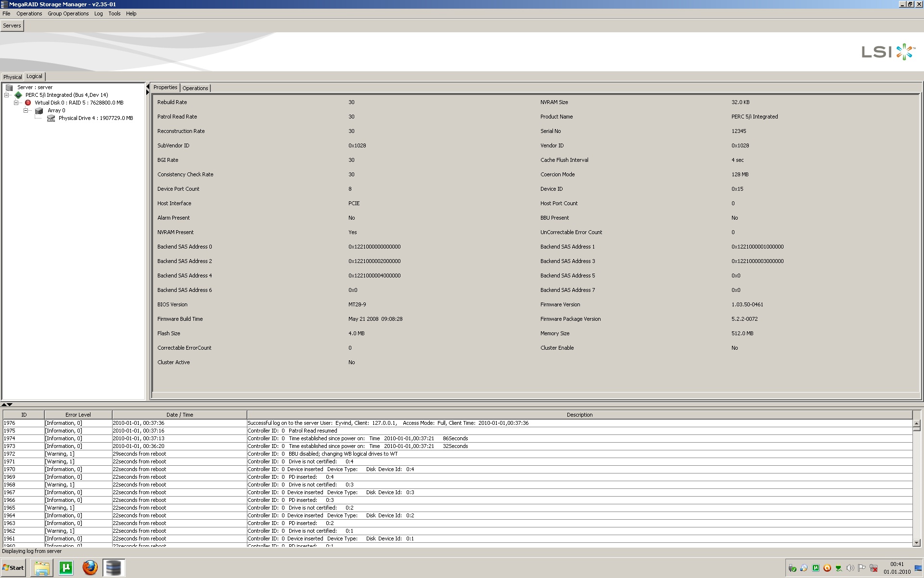Open Windows Explorer from the taskbar

pos(42,568)
